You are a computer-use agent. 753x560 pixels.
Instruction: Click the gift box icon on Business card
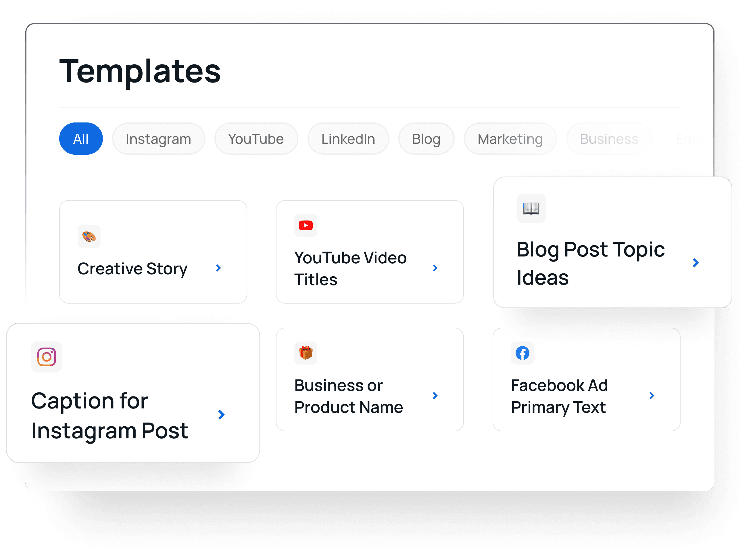306,353
